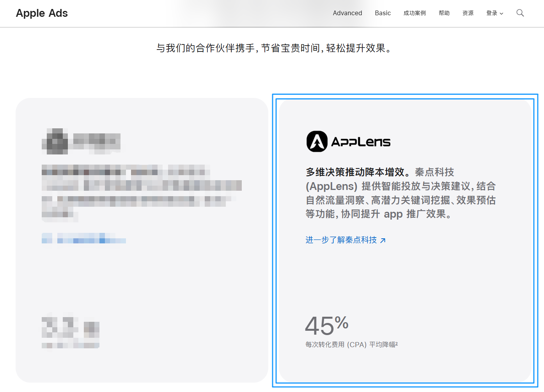Click the highlighted AppLens partner card

coord(406,240)
